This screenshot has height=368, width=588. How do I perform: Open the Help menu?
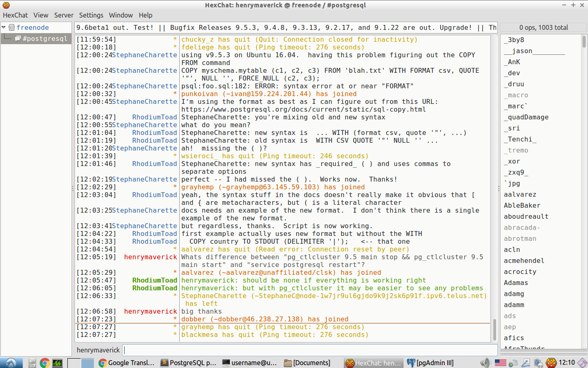click(145, 15)
